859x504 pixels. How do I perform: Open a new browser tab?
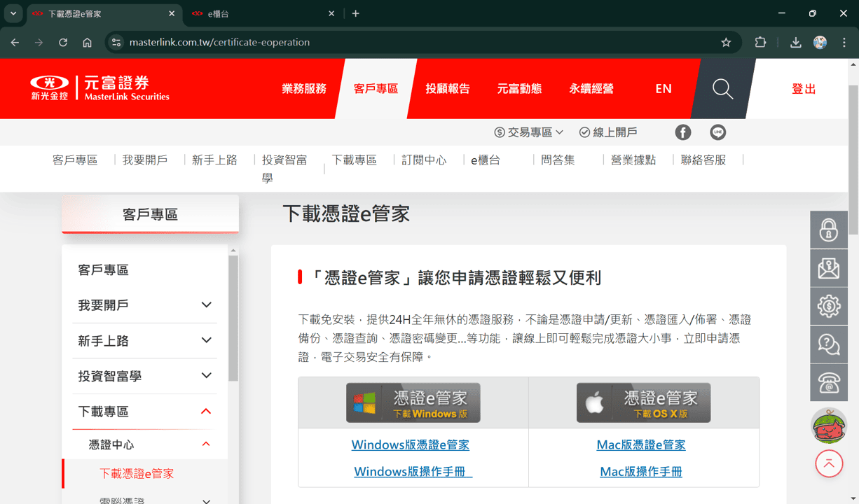[356, 13]
